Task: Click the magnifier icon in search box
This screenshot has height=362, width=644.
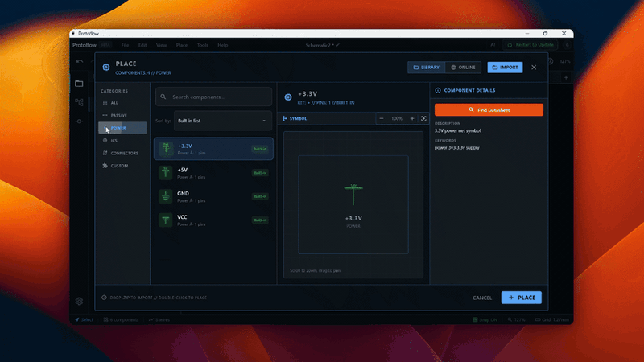Action: point(163,97)
